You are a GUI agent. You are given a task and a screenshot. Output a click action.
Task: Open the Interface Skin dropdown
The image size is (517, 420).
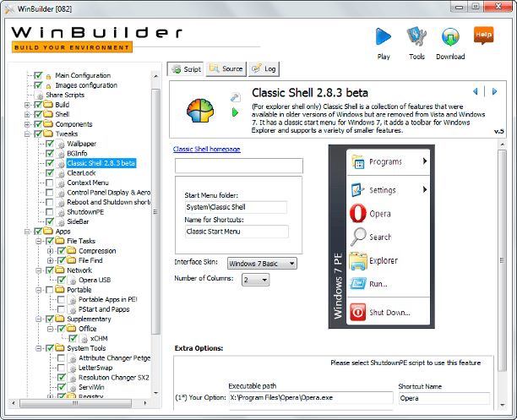tap(262, 264)
